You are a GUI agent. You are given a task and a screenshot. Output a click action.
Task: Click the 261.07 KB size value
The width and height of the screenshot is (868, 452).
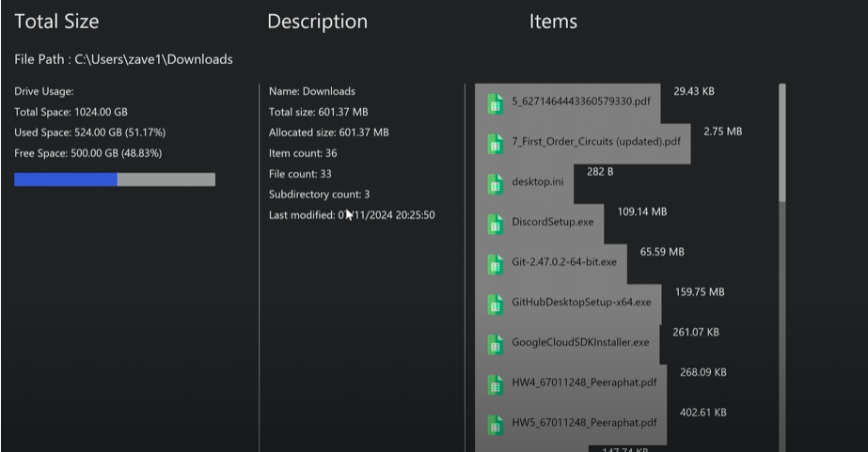pos(696,332)
